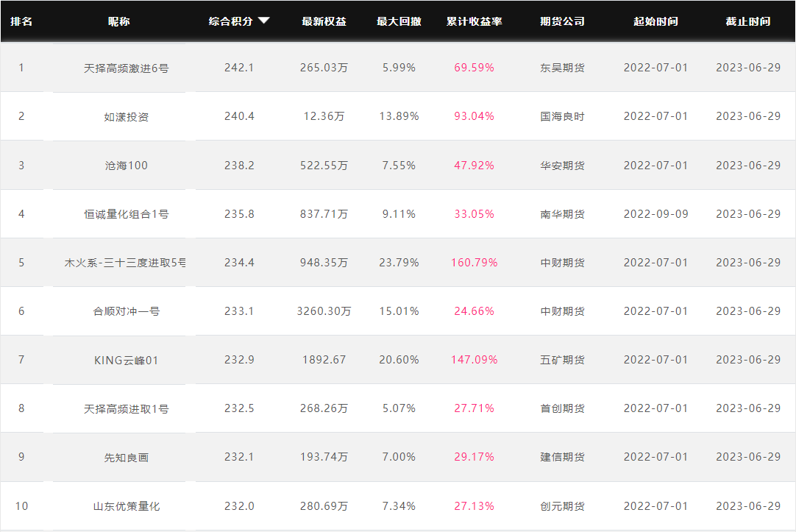Click the futures company 南华期货
This screenshot has height=532, width=796.
(562, 213)
